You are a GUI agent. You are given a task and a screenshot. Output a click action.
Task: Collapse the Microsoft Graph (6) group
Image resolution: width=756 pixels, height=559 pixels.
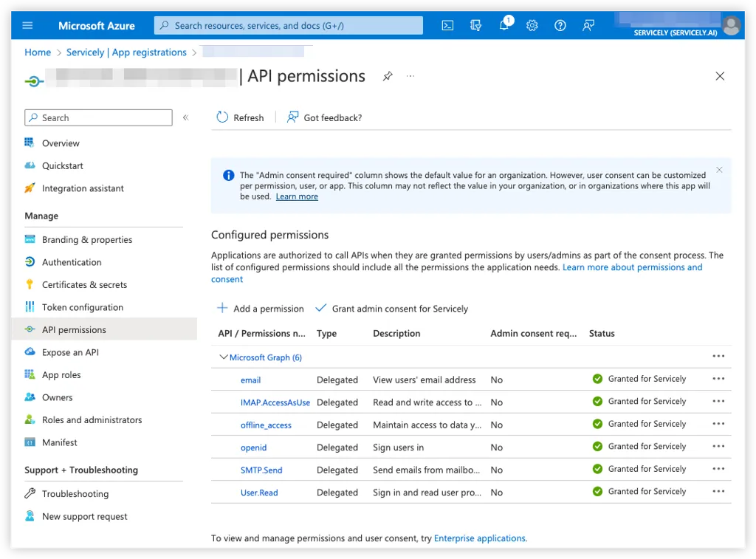(x=223, y=357)
